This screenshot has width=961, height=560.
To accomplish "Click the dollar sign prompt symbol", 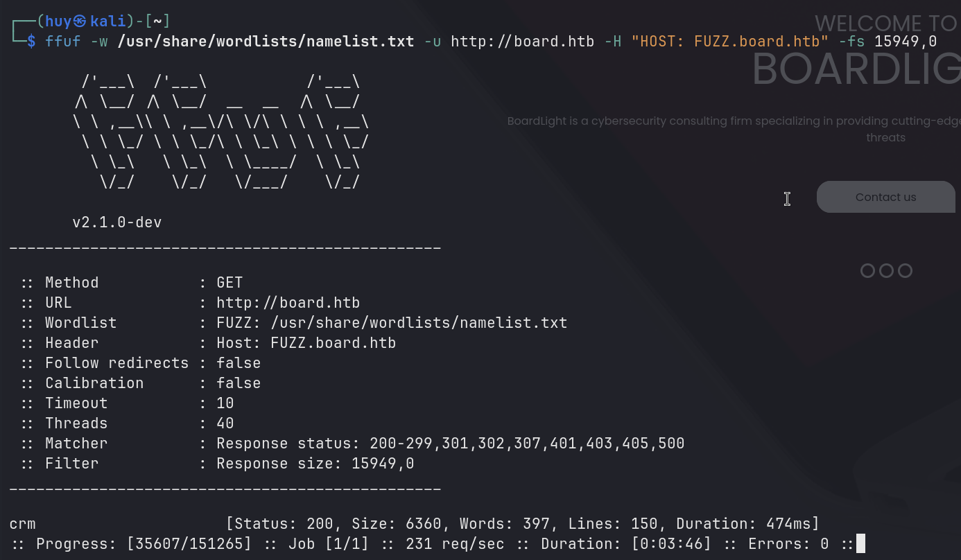I will [31, 42].
